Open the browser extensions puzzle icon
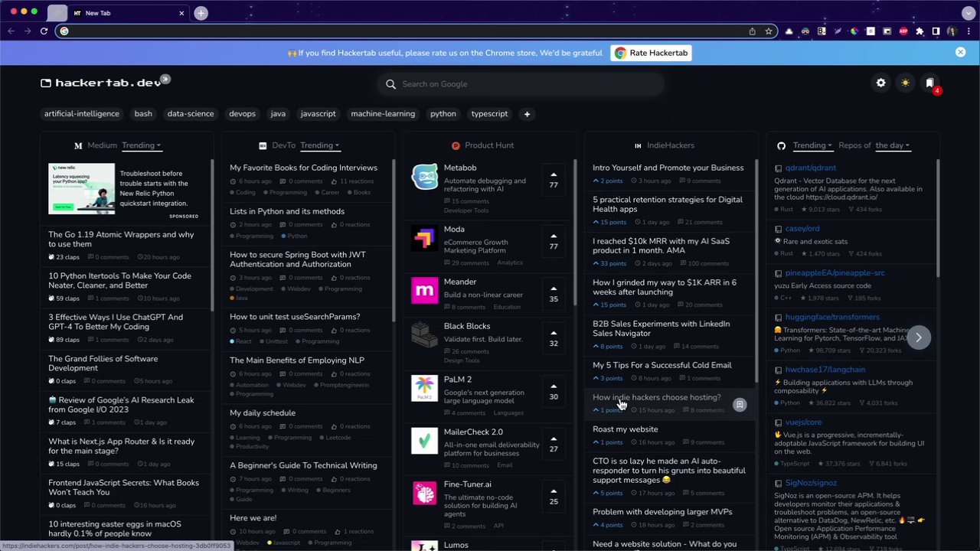Screen dimensions: 980x551 (x=920, y=31)
